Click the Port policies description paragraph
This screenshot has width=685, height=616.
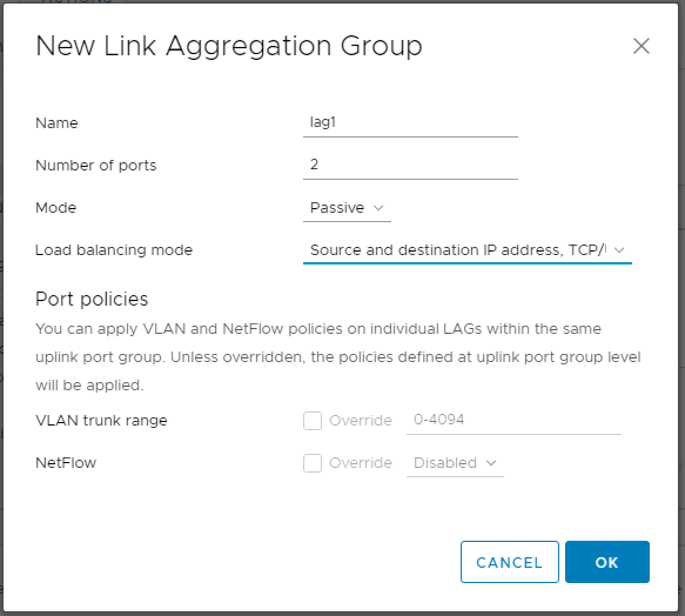coord(338,357)
